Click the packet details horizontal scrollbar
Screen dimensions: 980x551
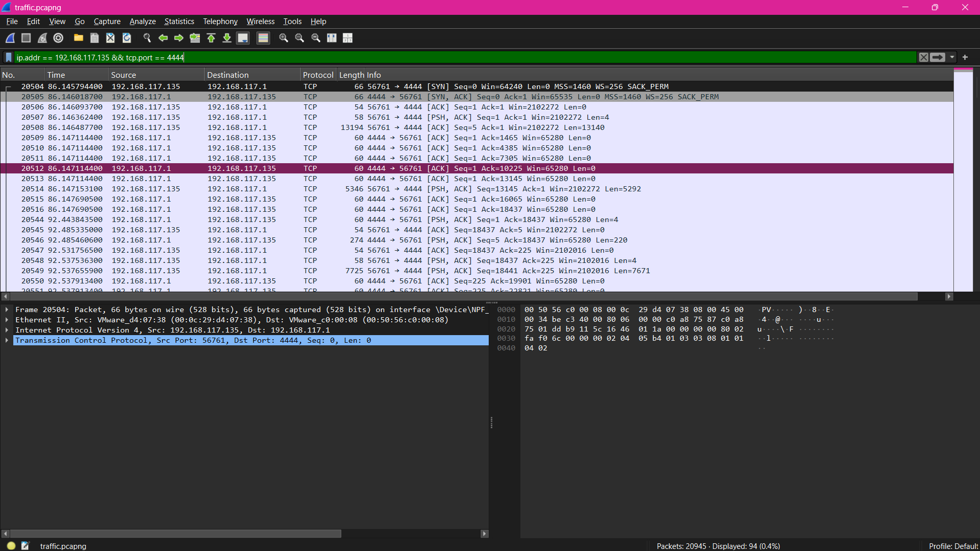click(x=175, y=534)
